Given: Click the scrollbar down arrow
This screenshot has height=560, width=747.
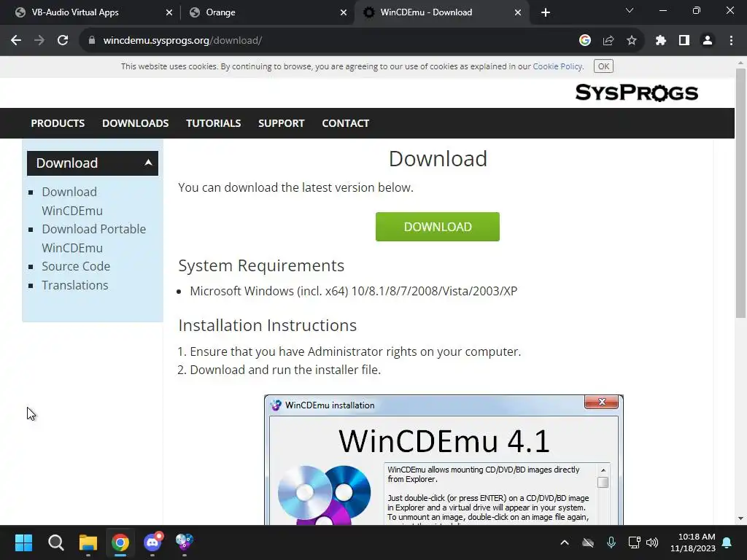Looking at the screenshot, I should coord(740,518).
